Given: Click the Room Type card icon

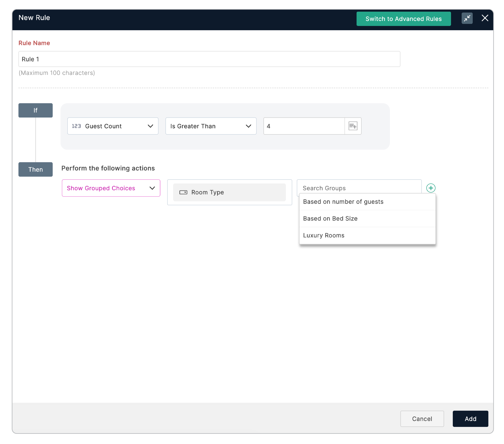Looking at the screenshot, I should [183, 192].
